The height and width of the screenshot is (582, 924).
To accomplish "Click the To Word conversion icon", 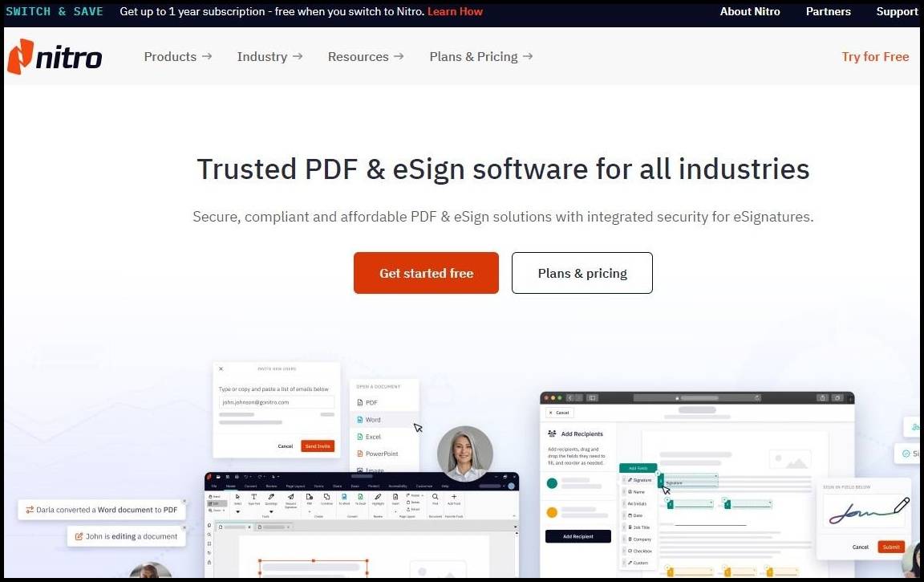I will click(x=344, y=498).
